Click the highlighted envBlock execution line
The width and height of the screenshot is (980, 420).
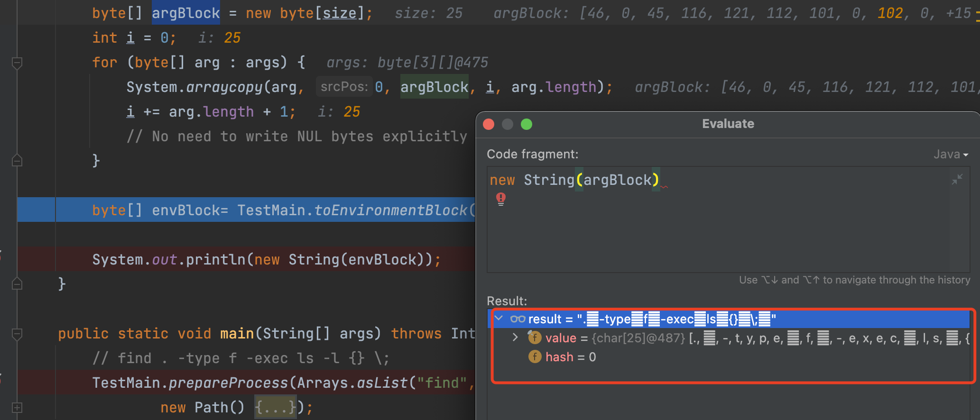[246, 210]
